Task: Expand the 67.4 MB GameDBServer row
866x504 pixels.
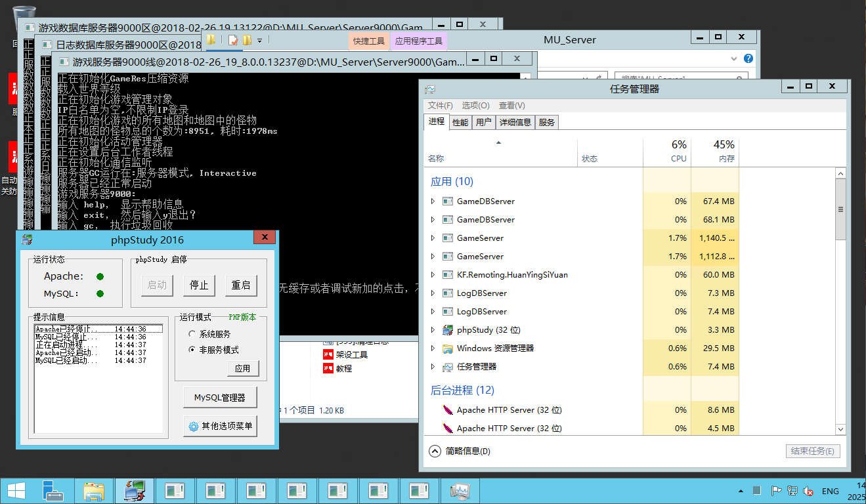Action: (x=432, y=201)
